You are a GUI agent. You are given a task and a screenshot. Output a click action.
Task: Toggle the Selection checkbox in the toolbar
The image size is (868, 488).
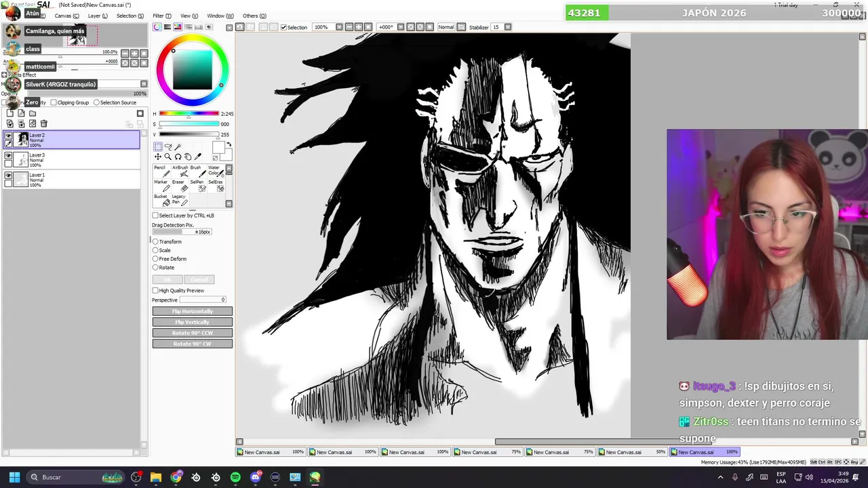click(x=283, y=27)
